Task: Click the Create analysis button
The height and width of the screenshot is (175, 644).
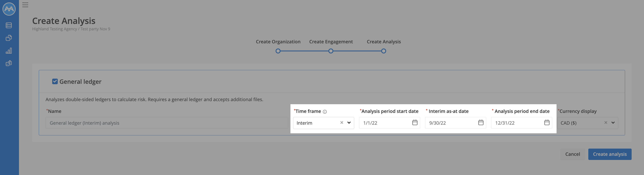Action: [610, 154]
